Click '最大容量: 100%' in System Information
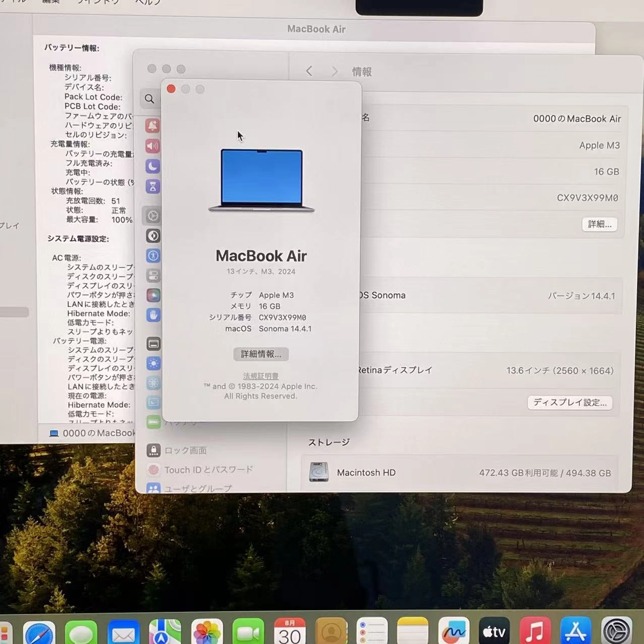 [x=99, y=220]
